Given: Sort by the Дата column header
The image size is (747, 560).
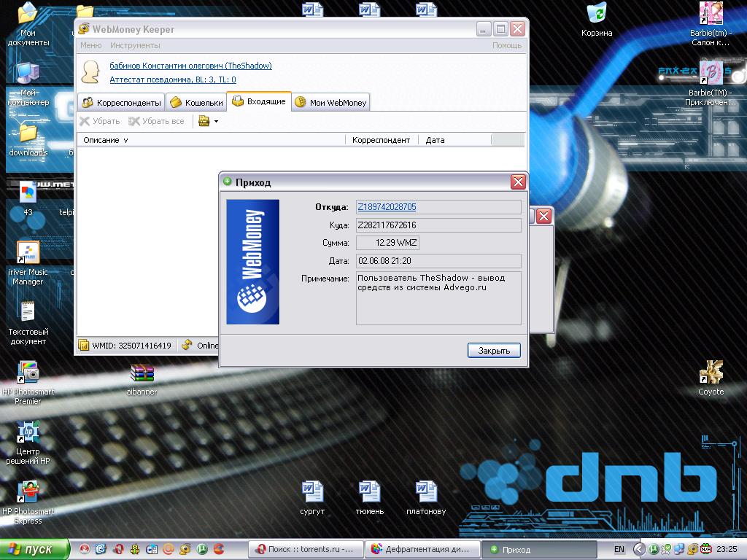Looking at the screenshot, I should (x=454, y=140).
